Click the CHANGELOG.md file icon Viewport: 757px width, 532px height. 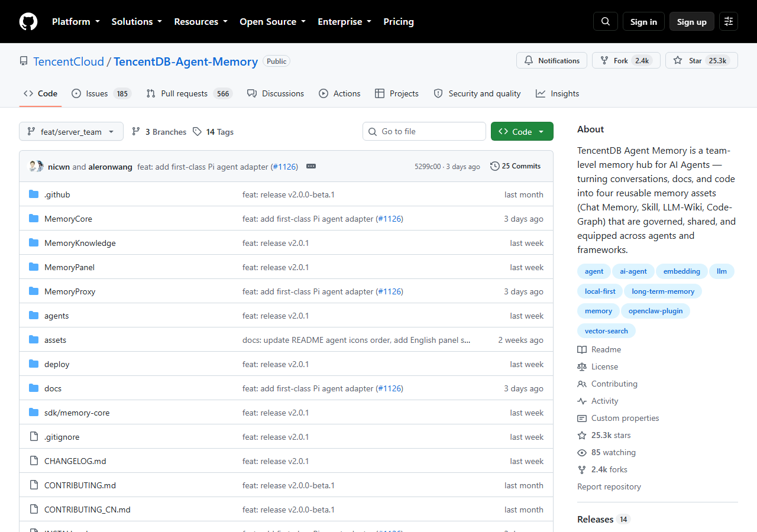coord(34,461)
